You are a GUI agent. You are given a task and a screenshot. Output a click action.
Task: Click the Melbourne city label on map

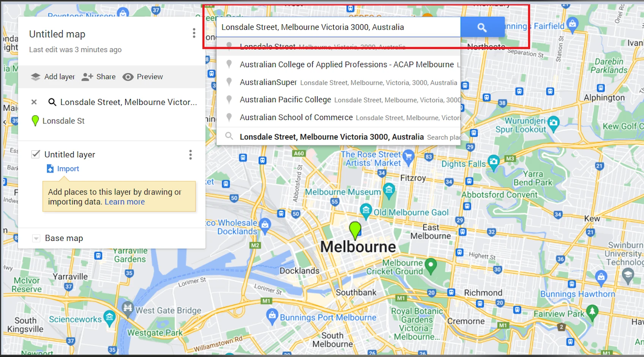click(358, 247)
